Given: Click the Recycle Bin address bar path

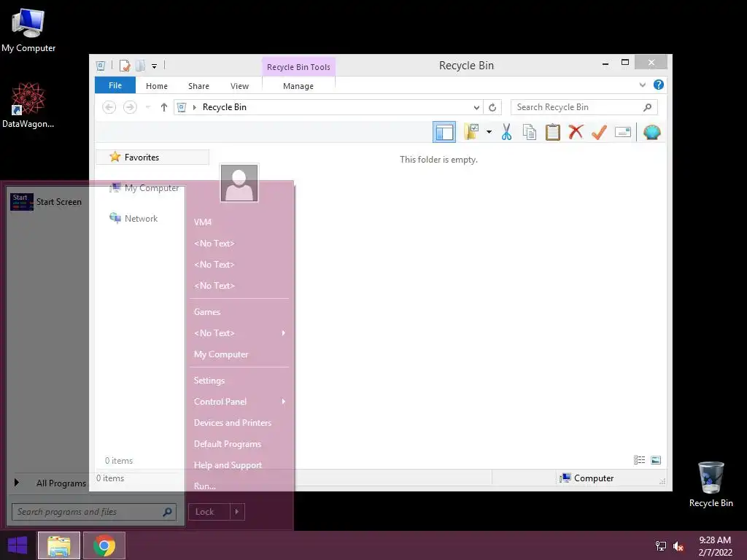Looking at the screenshot, I should (225, 107).
